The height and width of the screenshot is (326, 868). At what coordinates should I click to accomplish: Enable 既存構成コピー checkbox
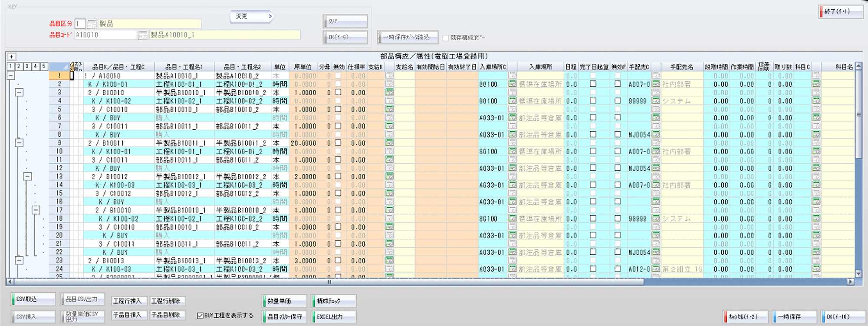coord(446,38)
